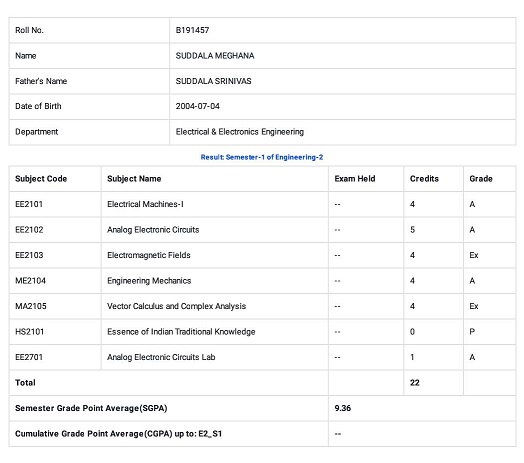
Task: Click the Exam Held column header
Action: tap(355, 179)
